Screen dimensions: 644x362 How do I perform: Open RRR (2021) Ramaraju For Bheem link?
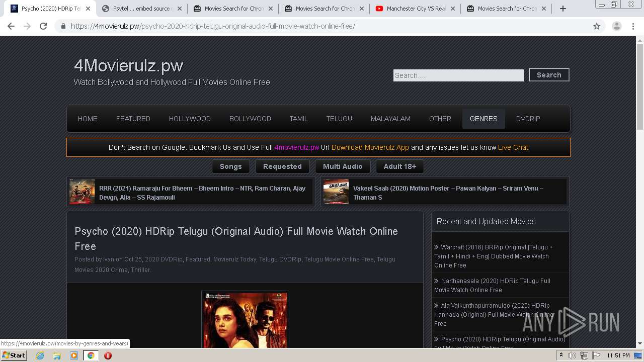pos(202,193)
